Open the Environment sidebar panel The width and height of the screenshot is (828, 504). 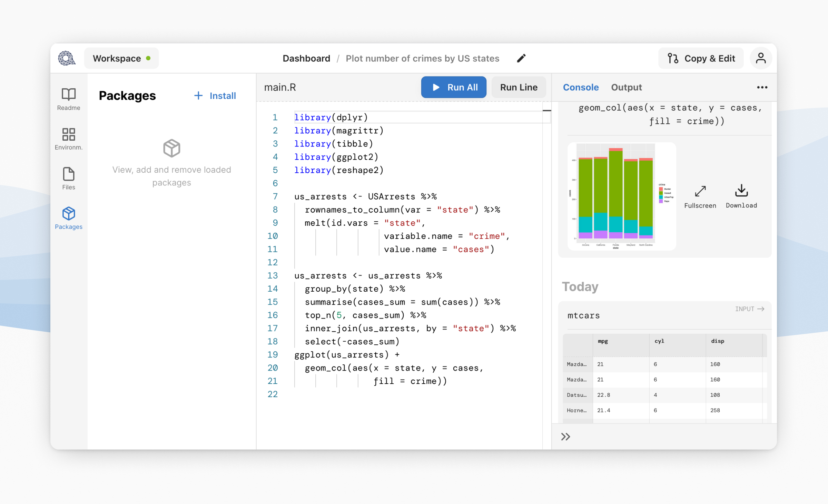[x=69, y=139]
